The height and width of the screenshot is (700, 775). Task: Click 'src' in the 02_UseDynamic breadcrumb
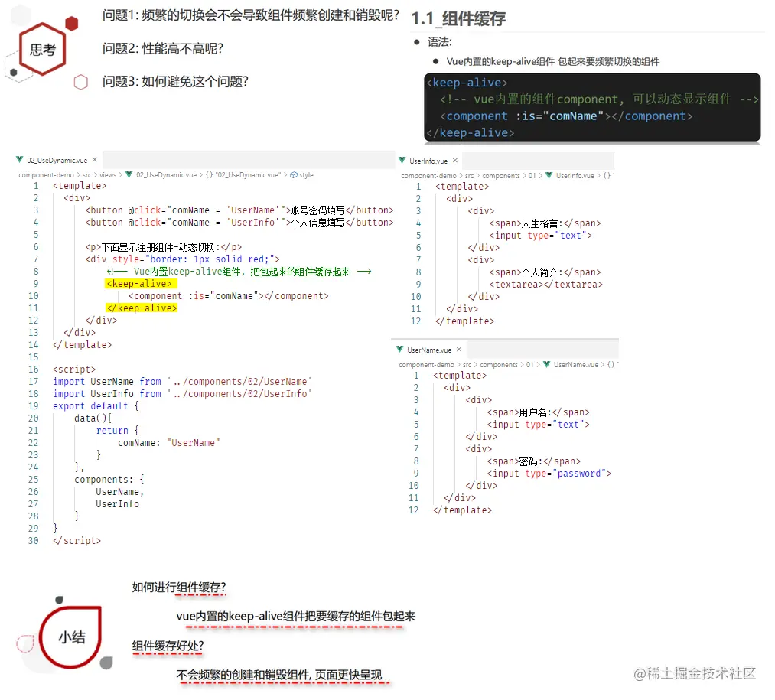(x=86, y=174)
